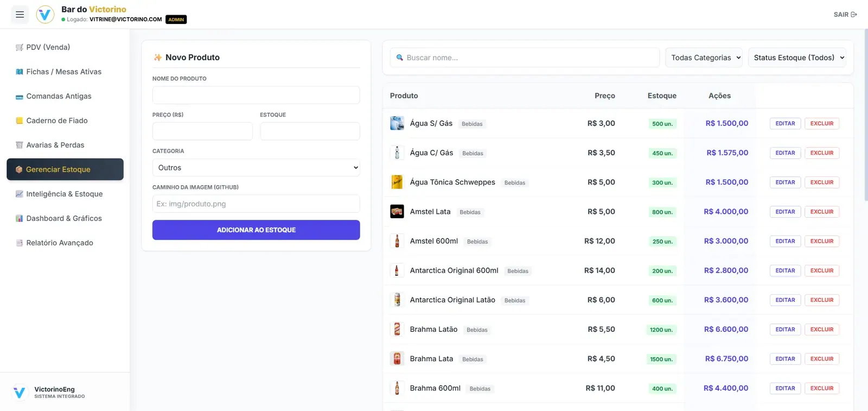Edit the Água S/ Gás product

(x=785, y=123)
